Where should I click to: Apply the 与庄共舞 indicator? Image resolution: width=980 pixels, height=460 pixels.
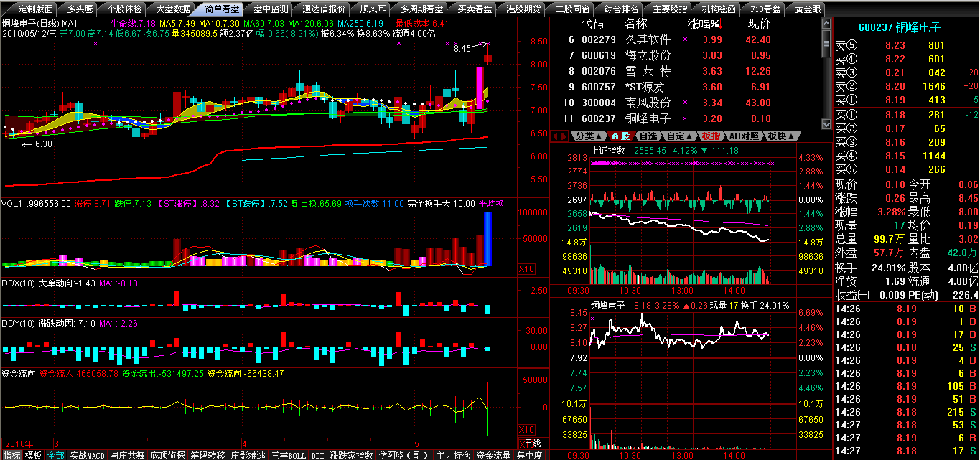tap(128, 455)
